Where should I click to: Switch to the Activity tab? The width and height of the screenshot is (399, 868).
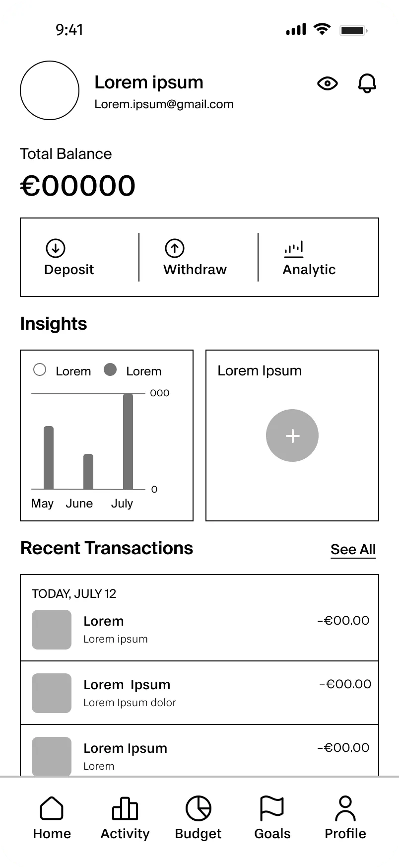125,818
